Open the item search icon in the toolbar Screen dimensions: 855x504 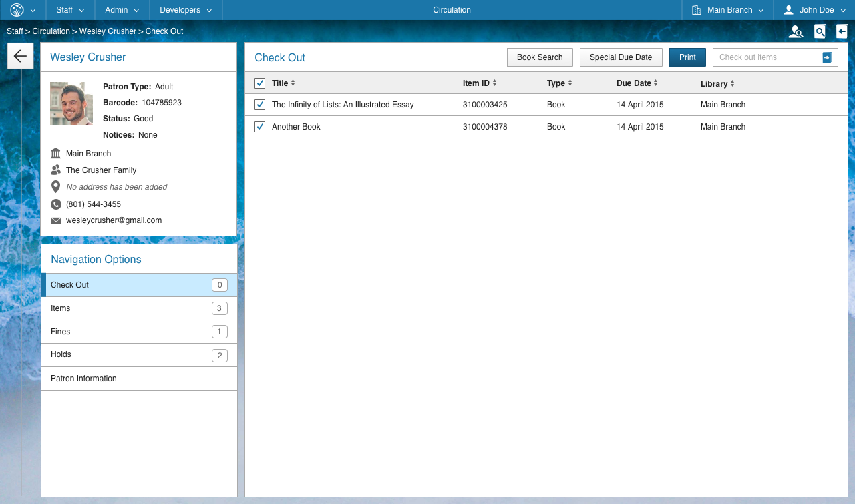(x=820, y=31)
